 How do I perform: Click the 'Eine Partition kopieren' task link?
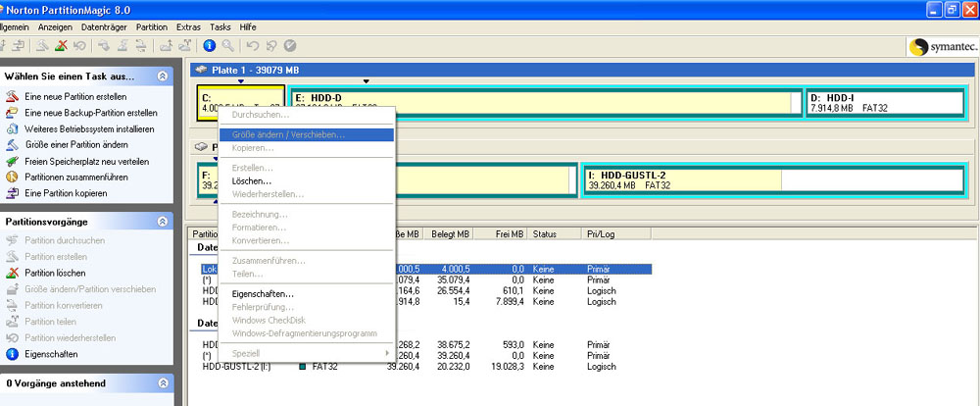(x=66, y=193)
